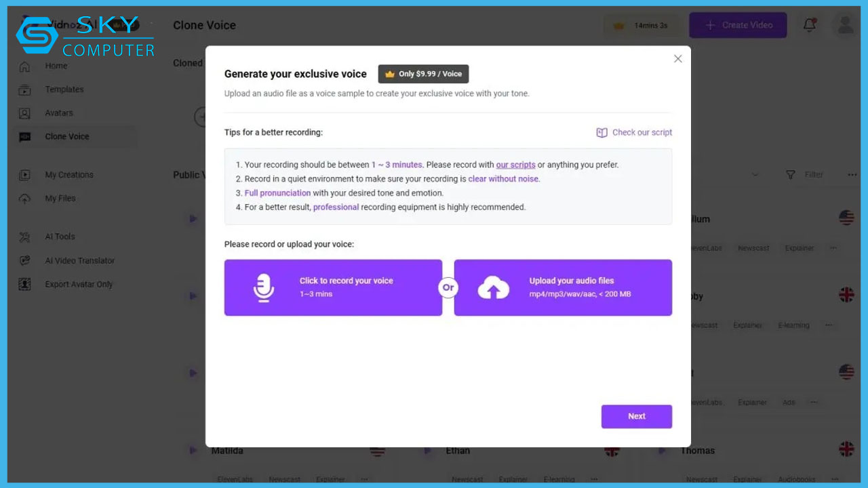Open the user profile avatar icon
The image size is (868, 488).
pos(845,25)
